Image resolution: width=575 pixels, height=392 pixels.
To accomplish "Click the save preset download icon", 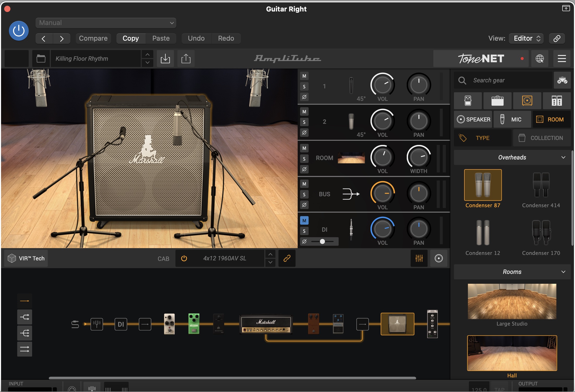I will pos(165,59).
